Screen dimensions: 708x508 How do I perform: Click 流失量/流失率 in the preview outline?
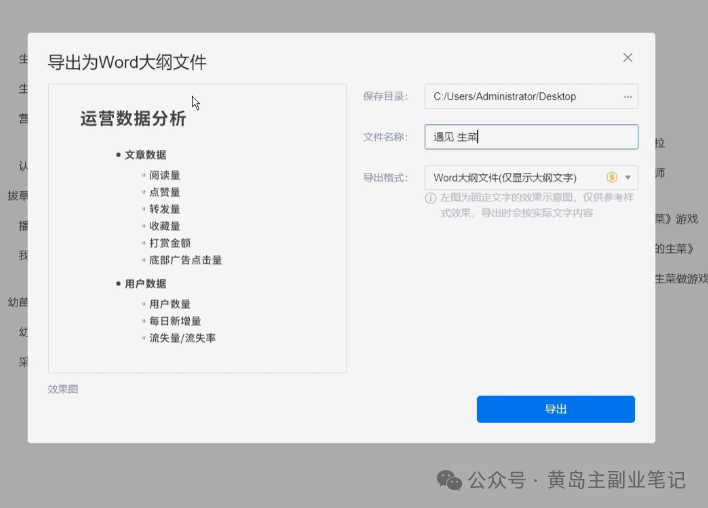pos(182,338)
